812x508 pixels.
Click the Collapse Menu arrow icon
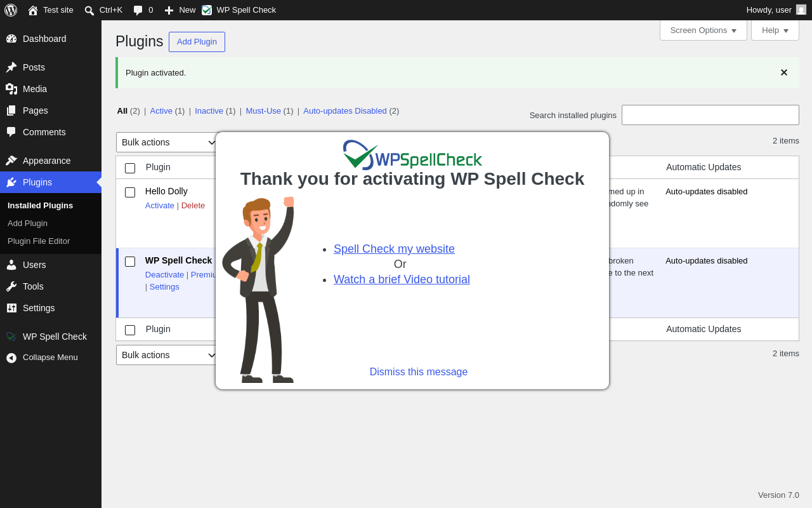11,358
